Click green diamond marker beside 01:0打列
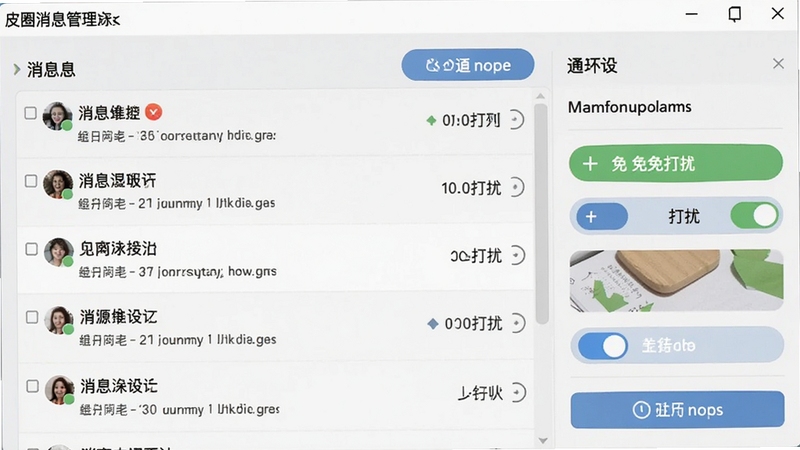The image size is (800, 450). [431, 120]
